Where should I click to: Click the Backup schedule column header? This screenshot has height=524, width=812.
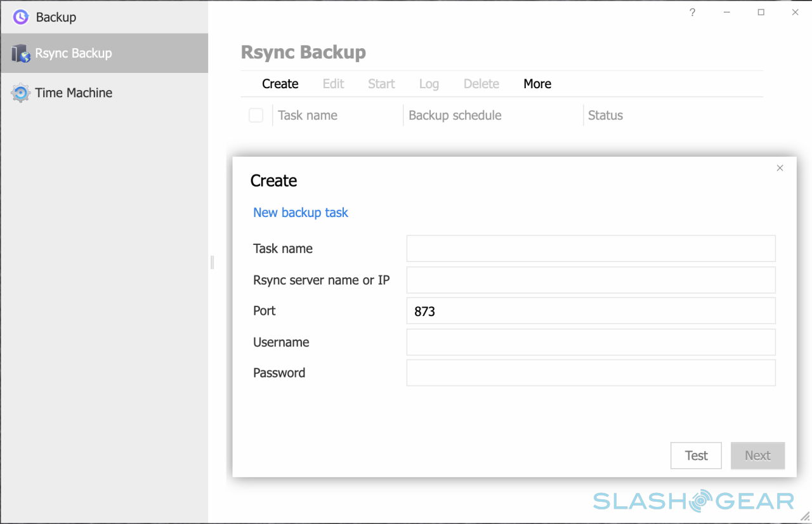455,115
